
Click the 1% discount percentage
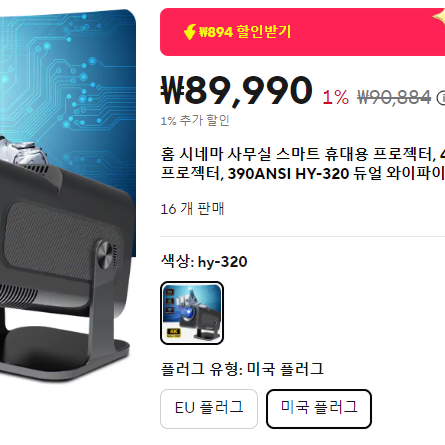tap(335, 98)
